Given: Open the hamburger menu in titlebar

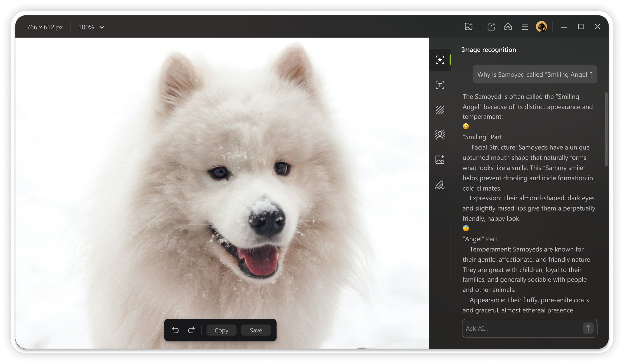Looking at the screenshot, I should click(x=524, y=26).
